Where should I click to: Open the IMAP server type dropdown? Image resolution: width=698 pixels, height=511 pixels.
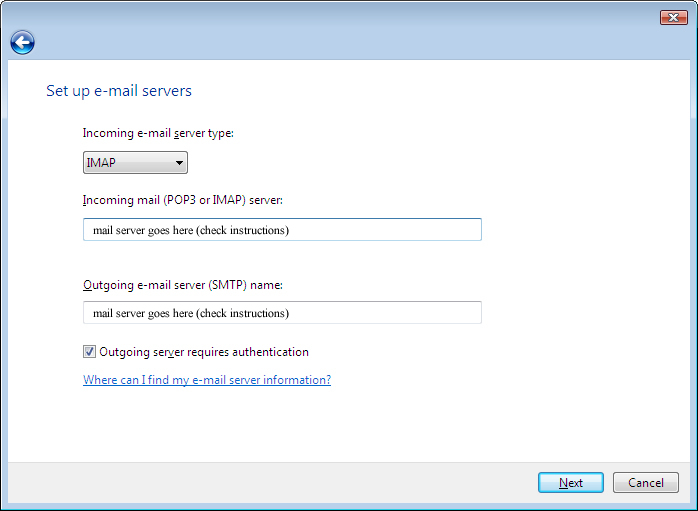135,163
